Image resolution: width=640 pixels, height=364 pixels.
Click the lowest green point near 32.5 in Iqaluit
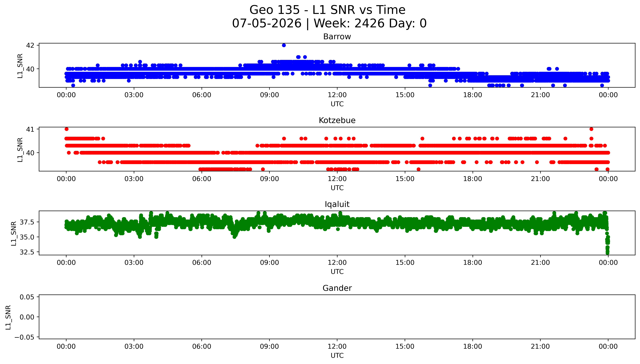point(607,253)
